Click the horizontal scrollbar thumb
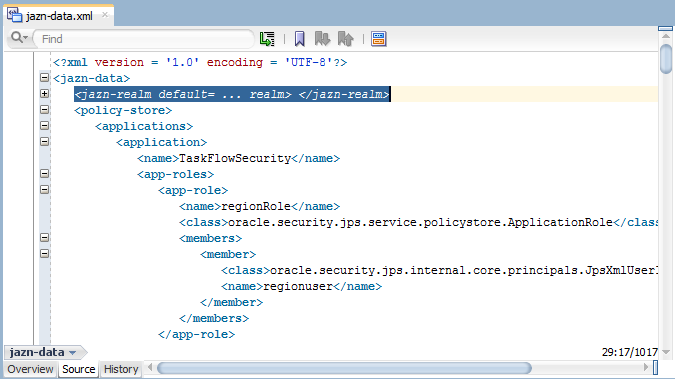Screen dimensions: 675x379 (344, 368)
